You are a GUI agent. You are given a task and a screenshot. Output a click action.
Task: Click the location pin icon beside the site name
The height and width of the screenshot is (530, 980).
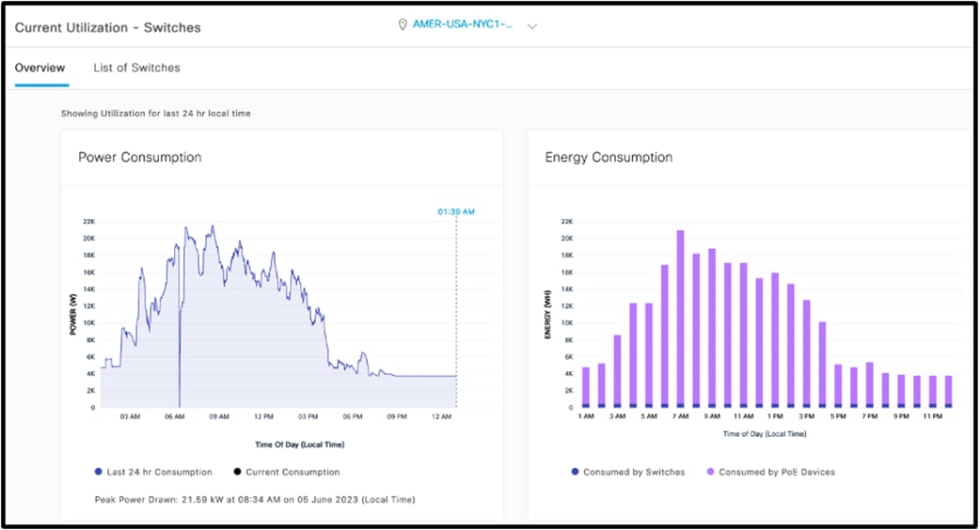click(403, 25)
